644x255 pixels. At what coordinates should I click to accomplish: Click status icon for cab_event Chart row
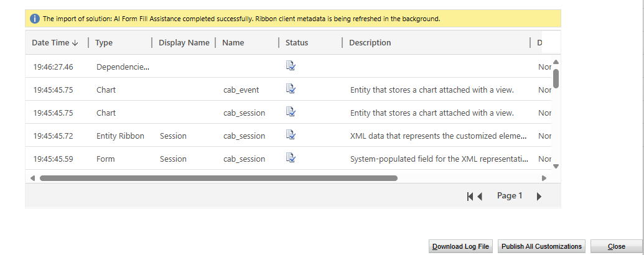coord(291,89)
